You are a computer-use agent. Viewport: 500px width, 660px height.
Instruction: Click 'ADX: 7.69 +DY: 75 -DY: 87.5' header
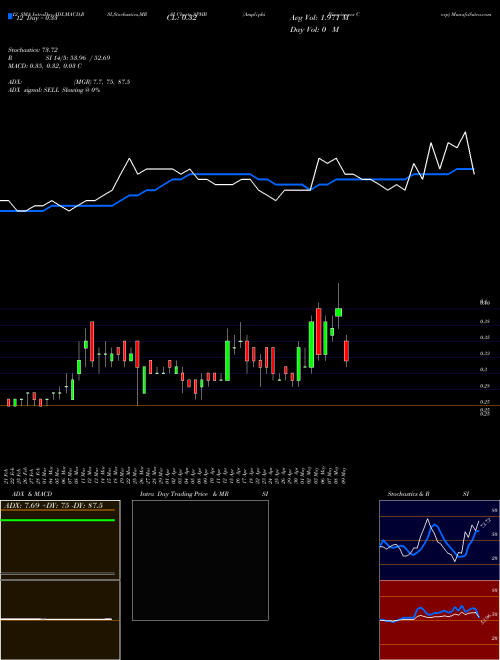(x=53, y=505)
